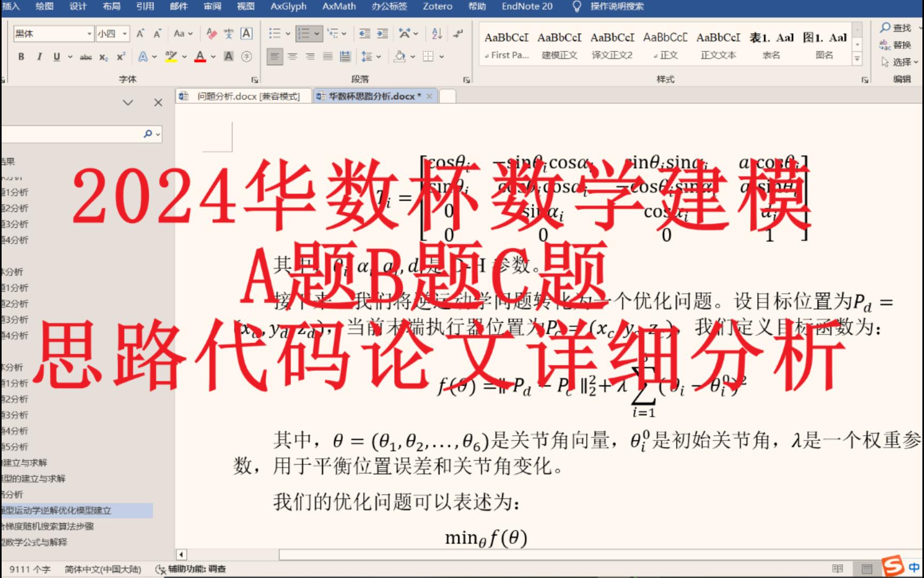
Task: Open borders dropdown arrow
Action: [x=441, y=56]
